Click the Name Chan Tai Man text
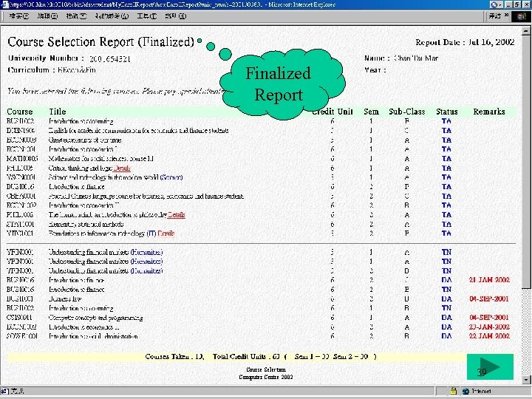The width and height of the screenshot is (532, 399). pos(401,58)
